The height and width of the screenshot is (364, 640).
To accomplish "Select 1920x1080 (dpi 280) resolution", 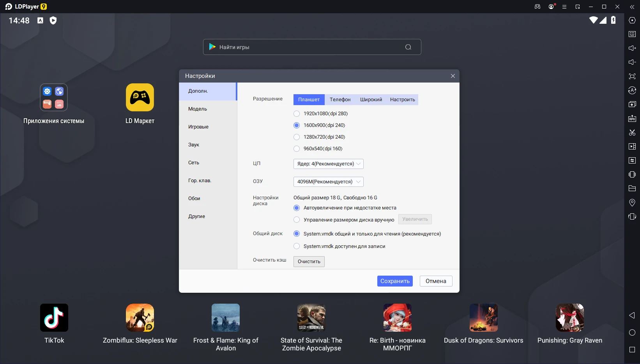I will click(x=297, y=114).
